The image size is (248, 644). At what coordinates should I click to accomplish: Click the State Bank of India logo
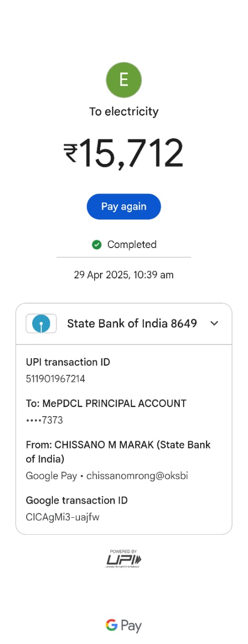tap(41, 324)
